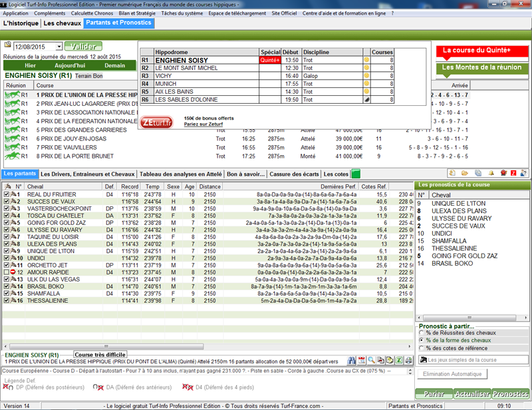Screen dimensions: 532x410
Task: Click the export document icon beside magnifier
Action: tap(380, 360)
